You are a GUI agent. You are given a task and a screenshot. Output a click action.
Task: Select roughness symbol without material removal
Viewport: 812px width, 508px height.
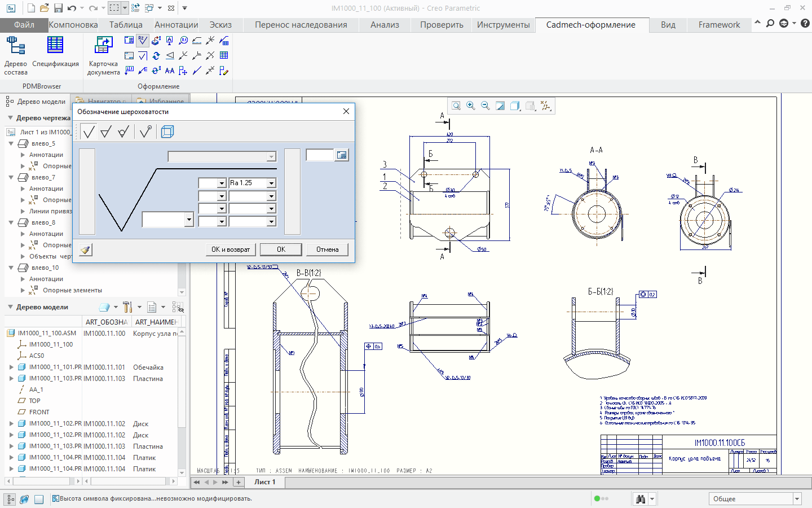tap(123, 132)
